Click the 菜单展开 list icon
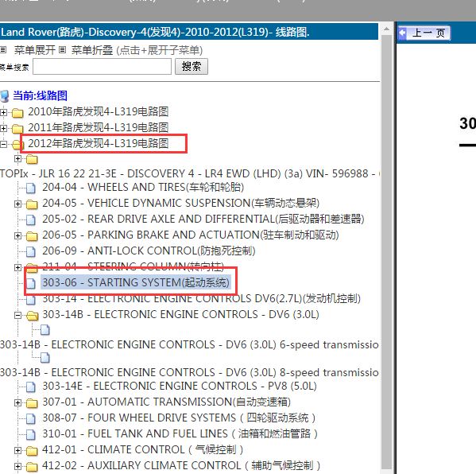 [3, 50]
